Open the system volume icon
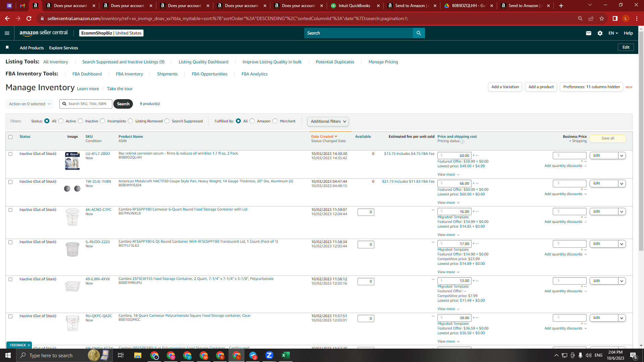This screenshot has width=644, height=362. [589, 355]
